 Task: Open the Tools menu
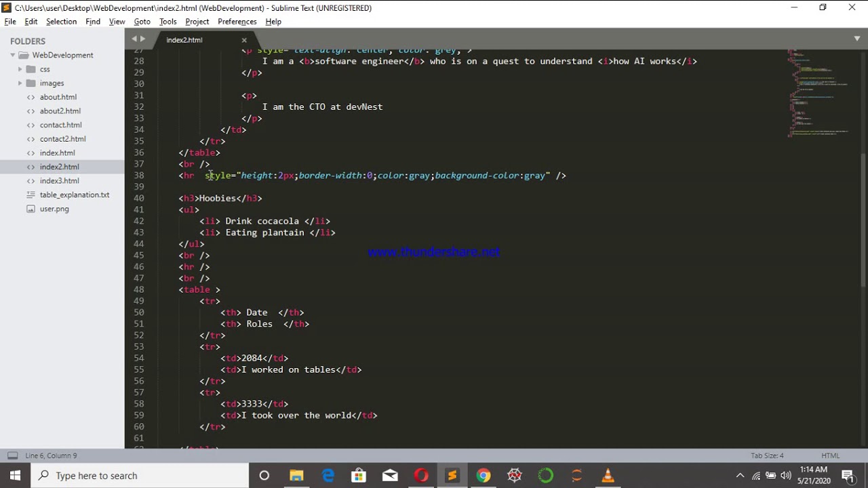167,22
